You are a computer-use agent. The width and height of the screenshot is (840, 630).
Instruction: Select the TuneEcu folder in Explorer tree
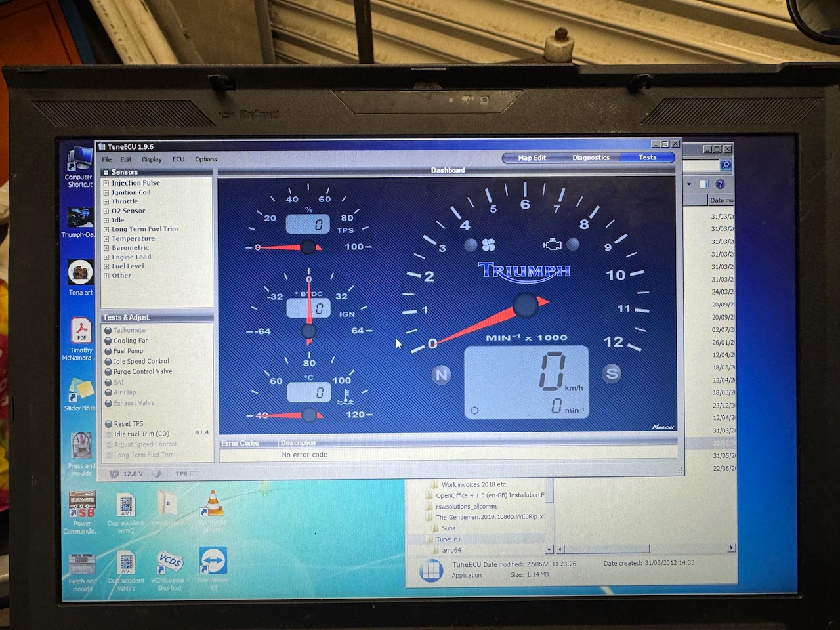point(448,539)
